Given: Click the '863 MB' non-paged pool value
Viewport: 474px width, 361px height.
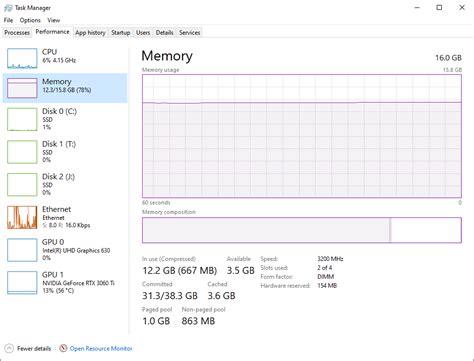Looking at the screenshot, I should [x=198, y=321].
